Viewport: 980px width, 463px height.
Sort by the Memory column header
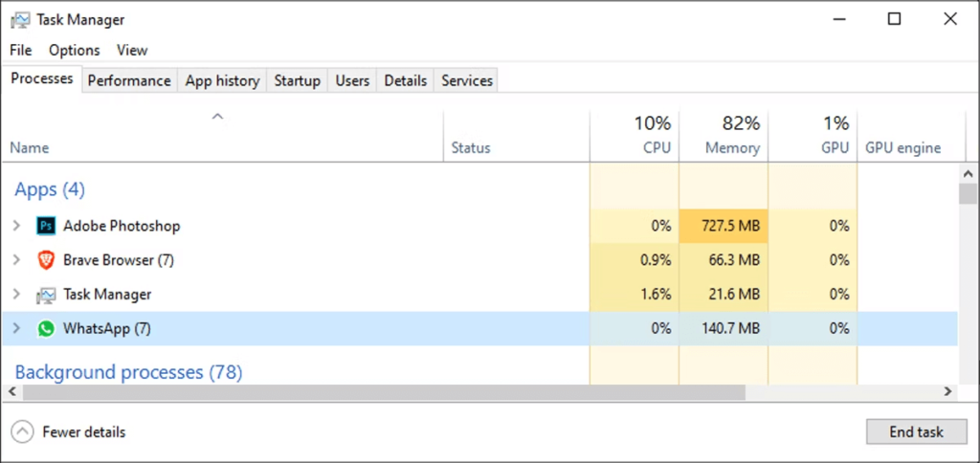coord(724,137)
